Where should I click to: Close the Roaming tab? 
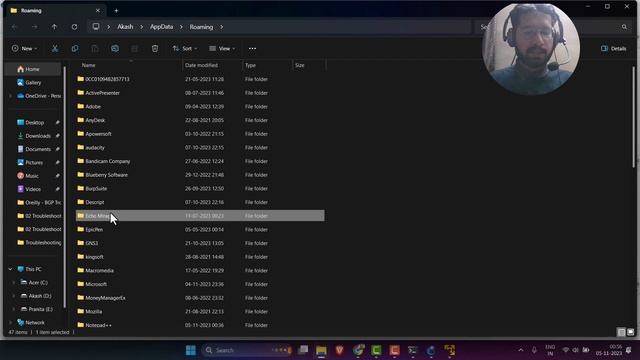coord(98,11)
